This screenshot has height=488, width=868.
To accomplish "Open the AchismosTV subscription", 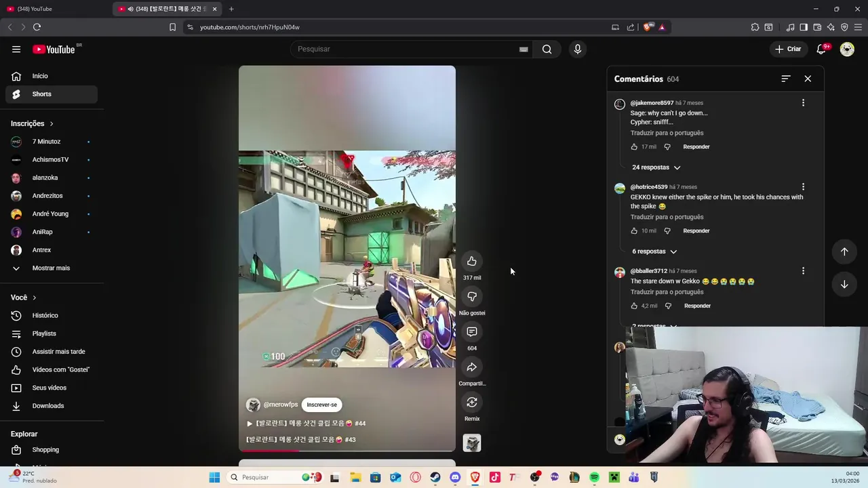I will tap(52, 160).
